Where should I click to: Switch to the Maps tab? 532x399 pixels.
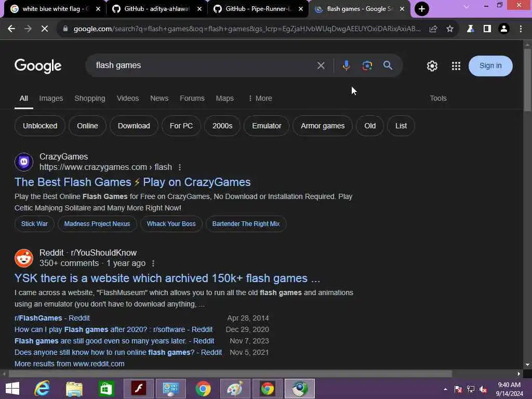point(224,98)
